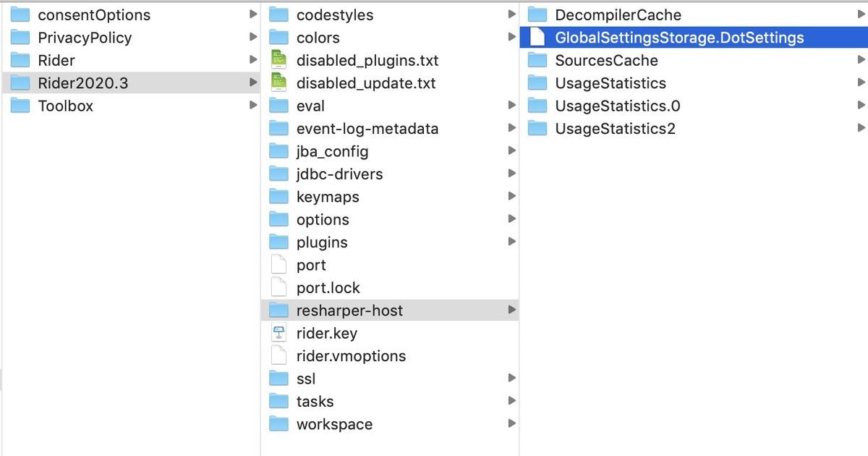Click the 'jba_config' folder name
Viewport: 868px width, 456px height.
click(332, 152)
